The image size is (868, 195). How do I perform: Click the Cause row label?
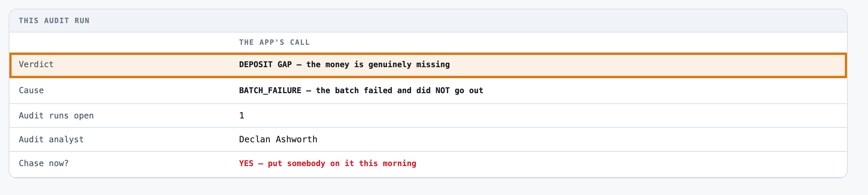(31, 90)
